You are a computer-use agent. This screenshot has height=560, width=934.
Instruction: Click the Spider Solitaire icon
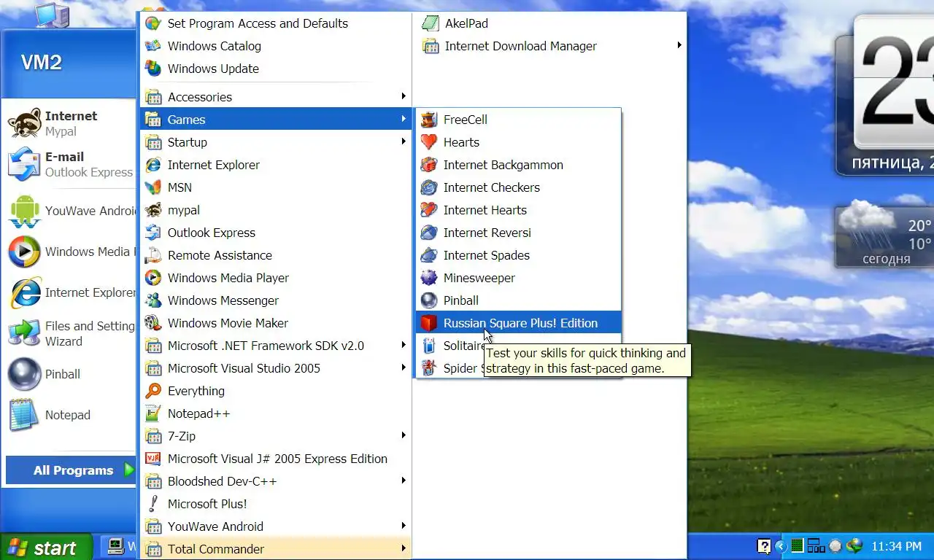[x=429, y=368]
